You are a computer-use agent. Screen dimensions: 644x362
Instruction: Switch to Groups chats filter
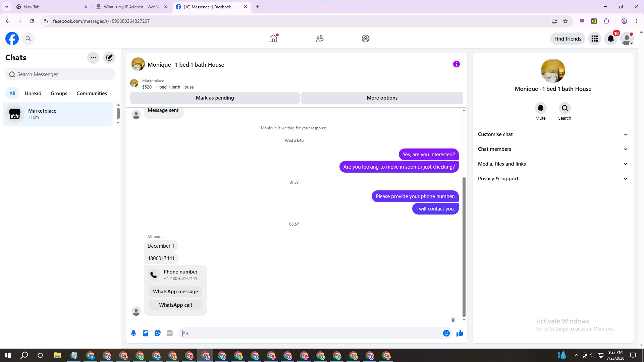pos(59,94)
